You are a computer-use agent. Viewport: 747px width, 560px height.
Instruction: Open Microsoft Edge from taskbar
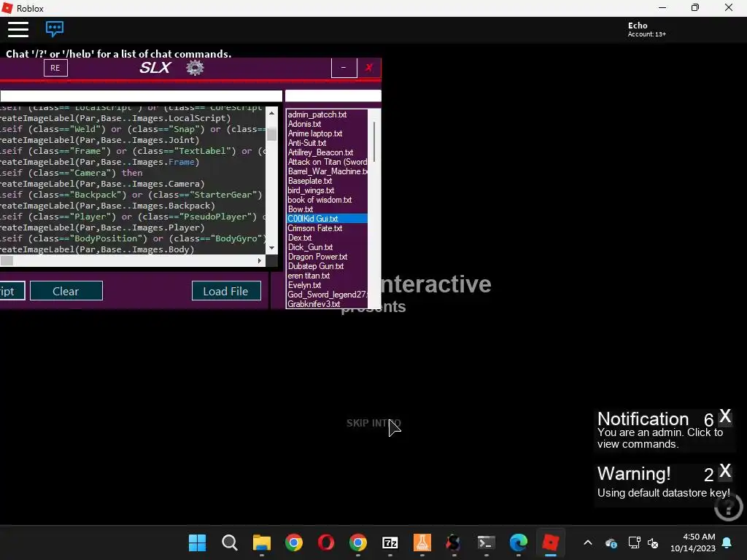tap(519, 542)
